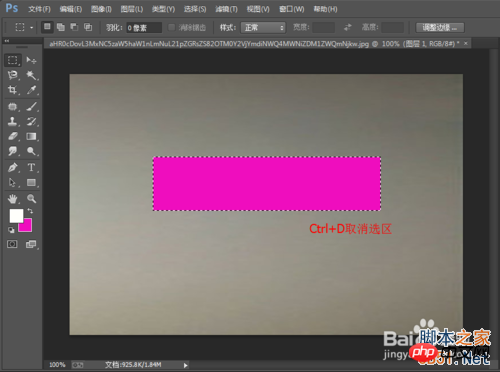This screenshot has height=372, width=500.
Task: Click the width input field
Action: (x=323, y=27)
